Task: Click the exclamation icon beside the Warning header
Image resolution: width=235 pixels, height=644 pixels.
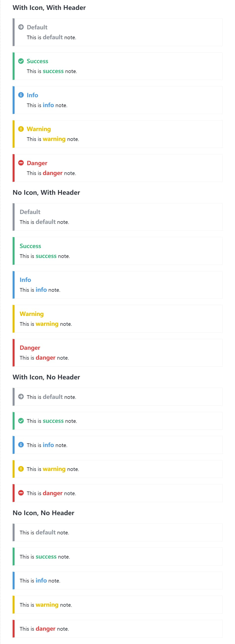Action: click(x=21, y=129)
